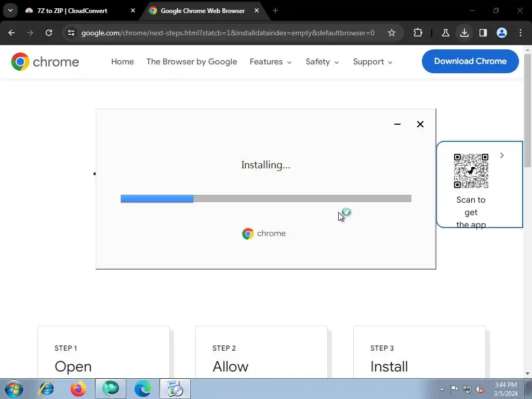Minimize the installer dialog
Viewport: 532px width, 399px height.
397,124
